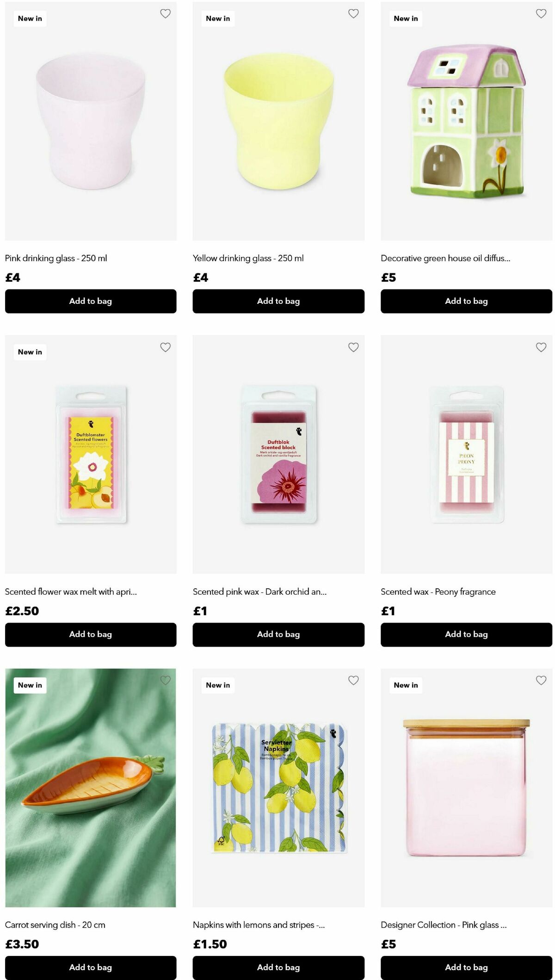
Task: Add Peony fragrance wax to bag
Action: 466,635
